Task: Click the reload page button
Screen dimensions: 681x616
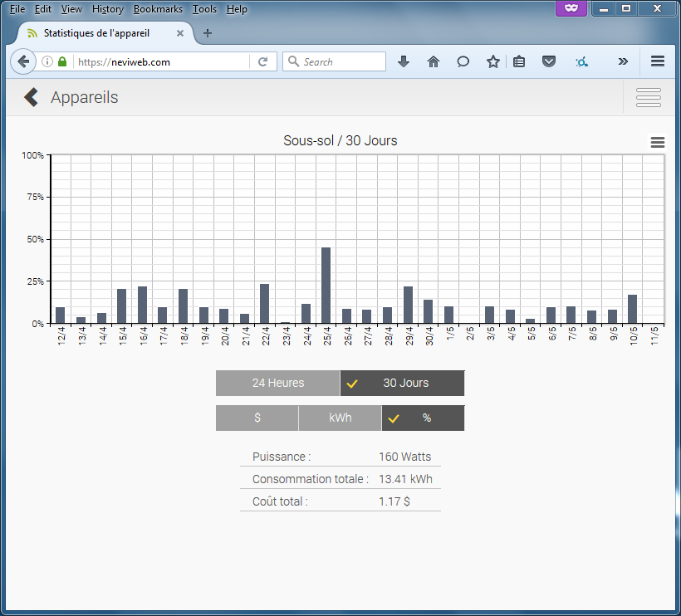Action: (x=262, y=61)
